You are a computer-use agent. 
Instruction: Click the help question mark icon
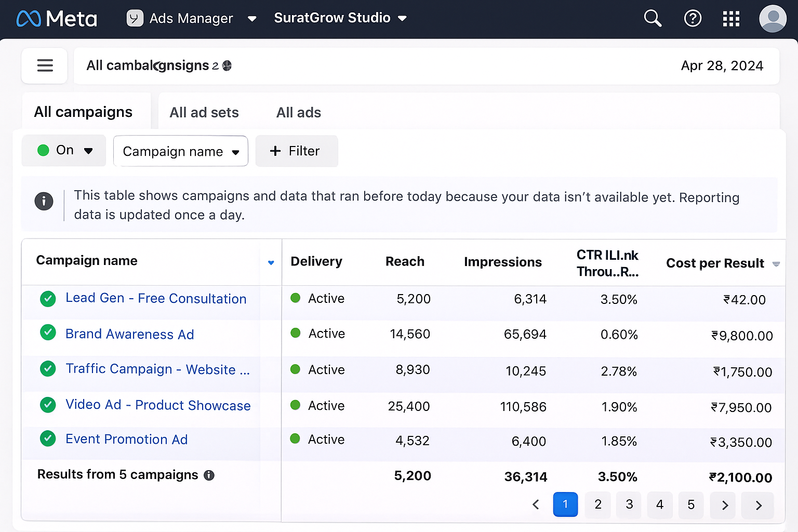click(693, 18)
